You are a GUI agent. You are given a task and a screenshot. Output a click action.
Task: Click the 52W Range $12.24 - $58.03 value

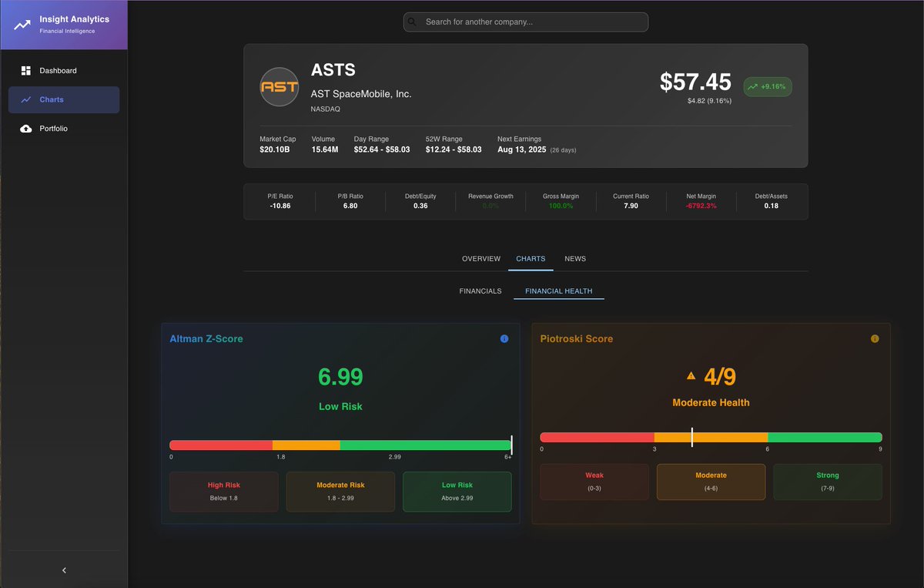454,150
